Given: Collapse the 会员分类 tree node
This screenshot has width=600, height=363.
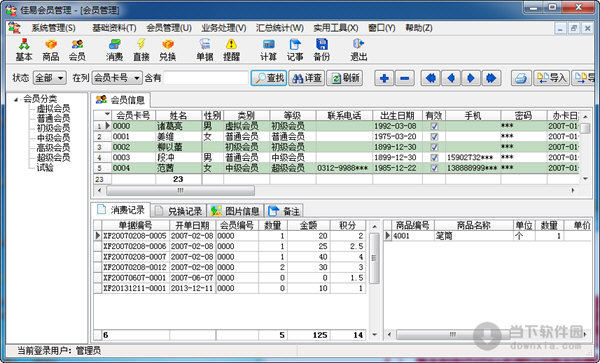Looking at the screenshot, I should point(16,100).
